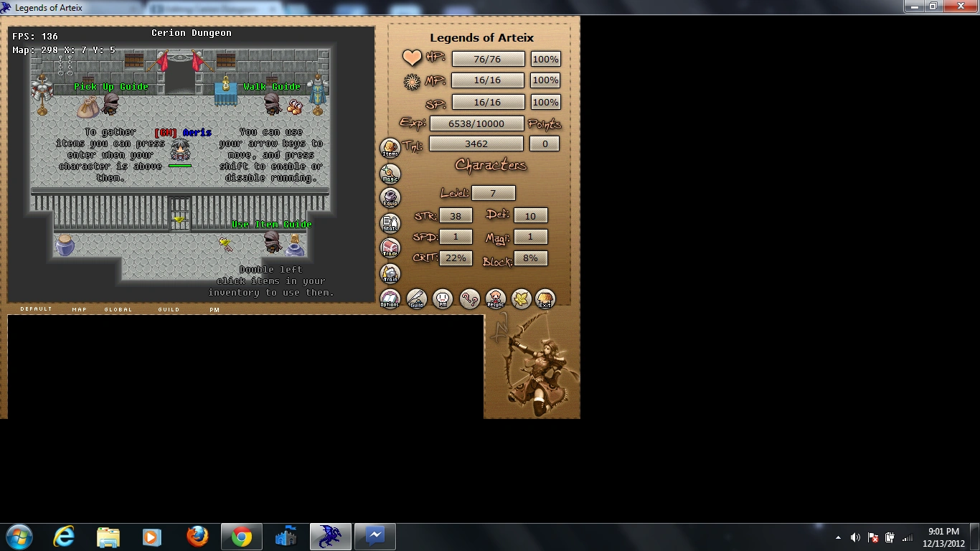The height and width of the screenshot is (551, 980).
Task: Click the green Use Item Guide label
Action: pyautogui.click(x=272, y=225)
